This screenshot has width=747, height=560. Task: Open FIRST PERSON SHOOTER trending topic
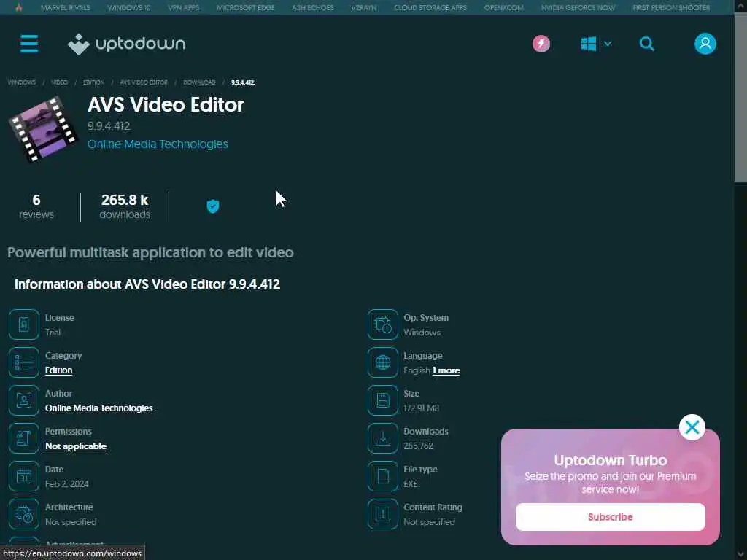[x=671, y=7]
